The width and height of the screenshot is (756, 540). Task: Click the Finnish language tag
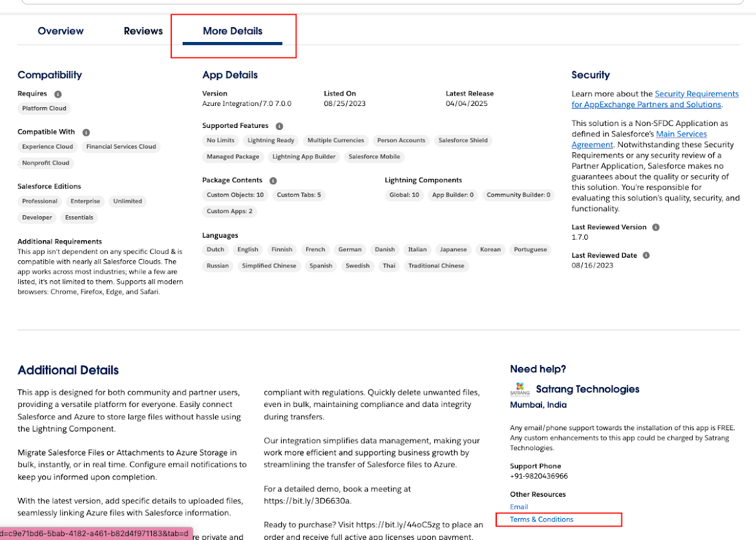pos(282,249)
